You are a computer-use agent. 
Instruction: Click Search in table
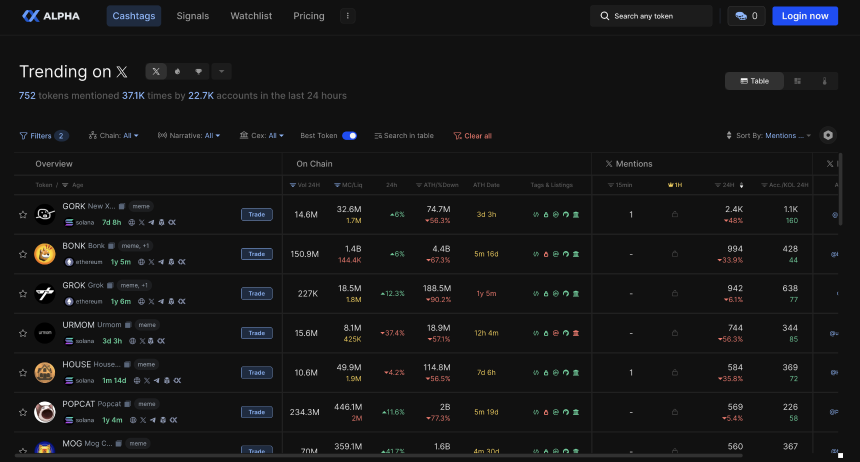tap(404, 136)
